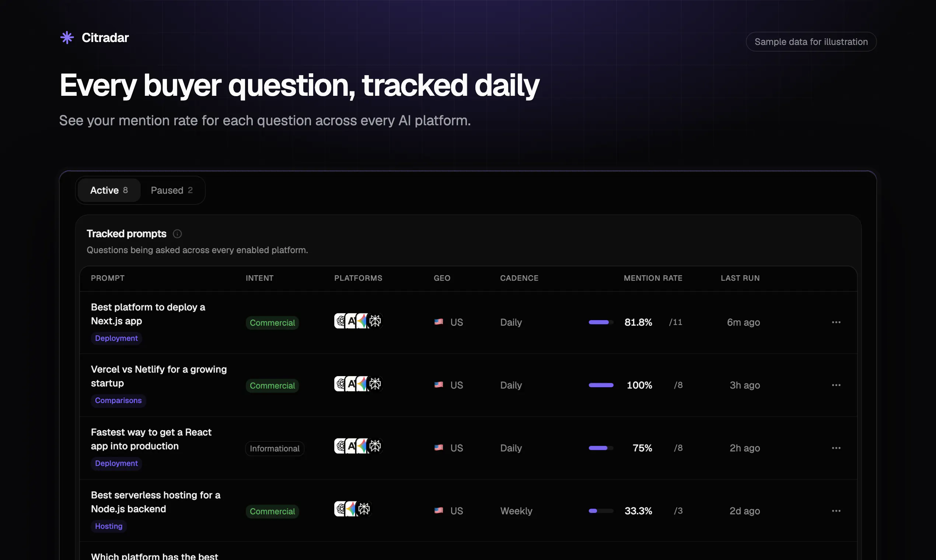The height and width of the screenshot is (560, 936).
Task: Click the Comparisons tag
Action: coord(118,400)
